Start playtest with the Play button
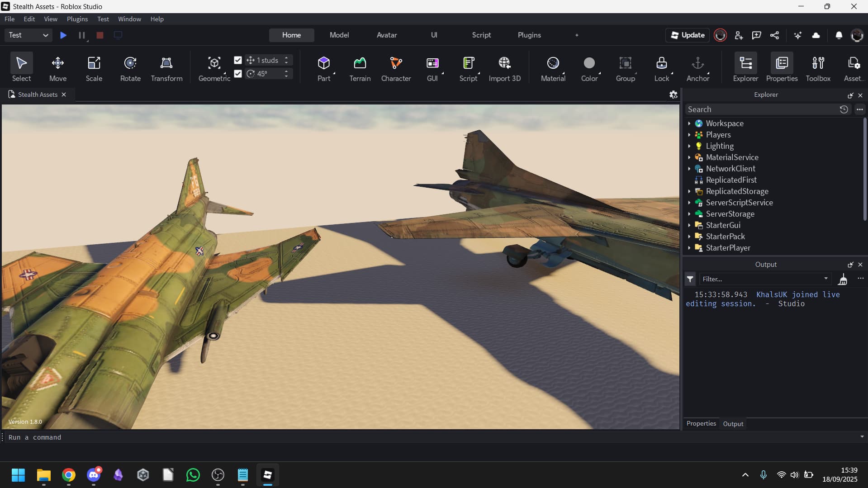The width and height of the screenshot is (868, 488). (63, 35)
